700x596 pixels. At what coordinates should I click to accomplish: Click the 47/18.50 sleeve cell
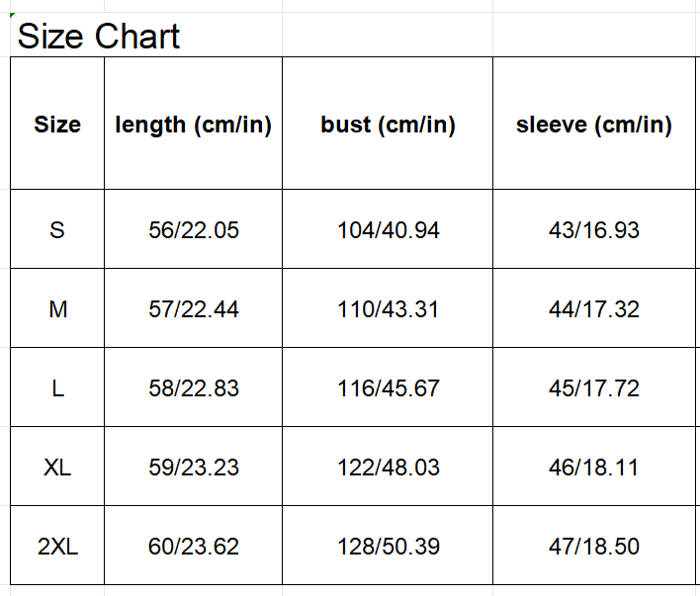click(593, 547)
